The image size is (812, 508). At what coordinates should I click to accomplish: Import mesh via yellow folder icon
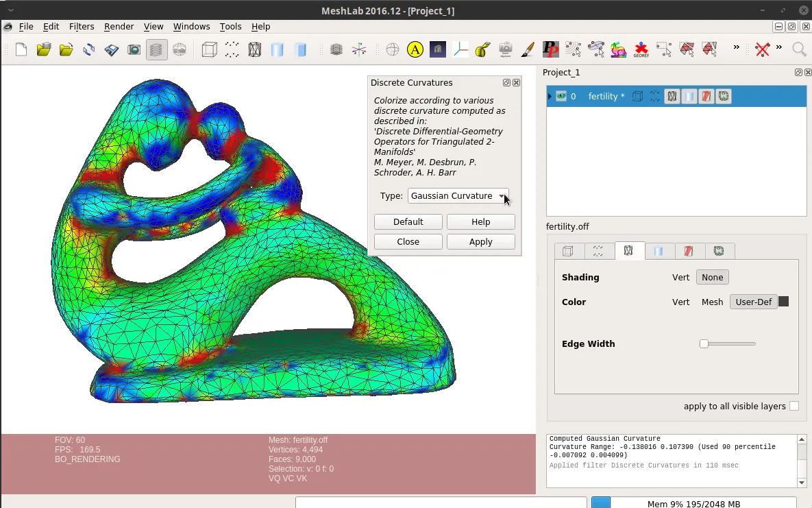[66, 50]
